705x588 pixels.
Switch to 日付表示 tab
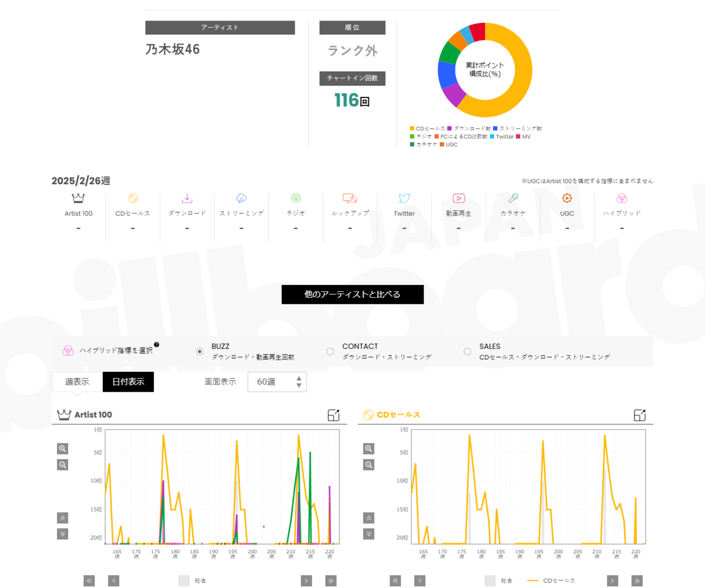pyautogui.click(x=128, y=382)
